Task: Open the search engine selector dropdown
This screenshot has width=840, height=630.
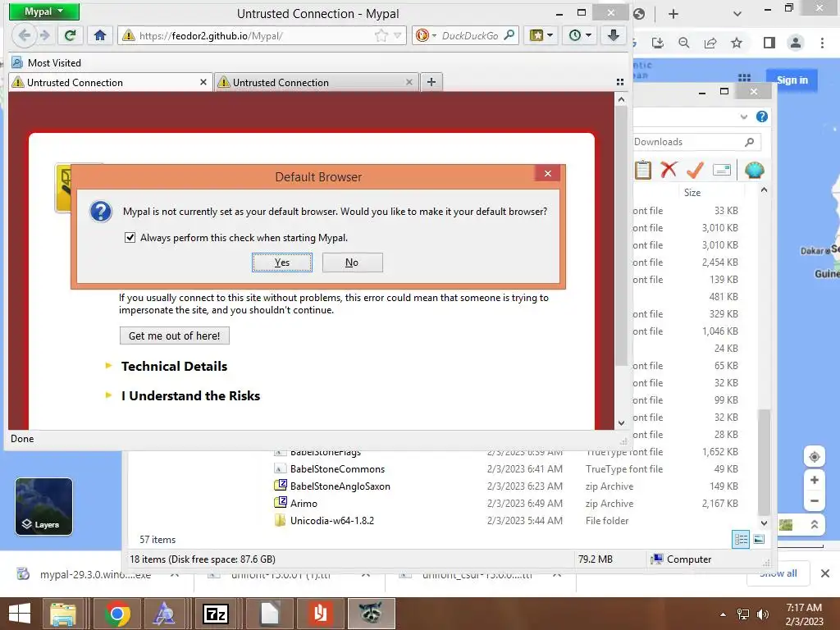Action: [426, 35]
